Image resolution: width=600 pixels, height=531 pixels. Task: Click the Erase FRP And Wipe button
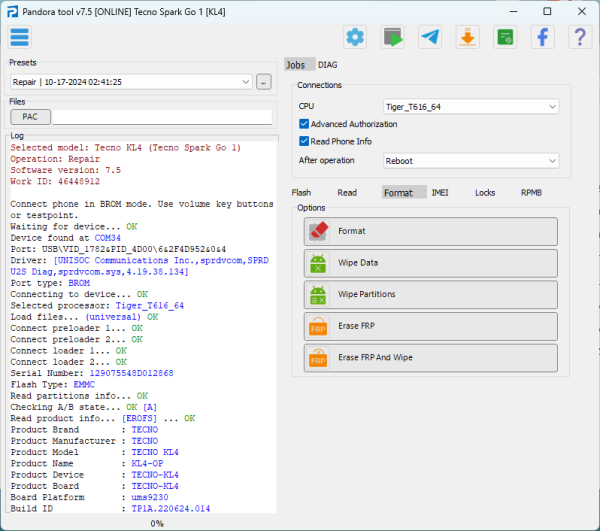tap(431, 358)
